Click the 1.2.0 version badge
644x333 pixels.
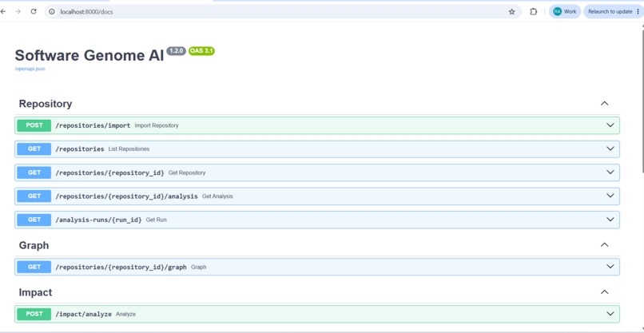(x=177, y=51)
